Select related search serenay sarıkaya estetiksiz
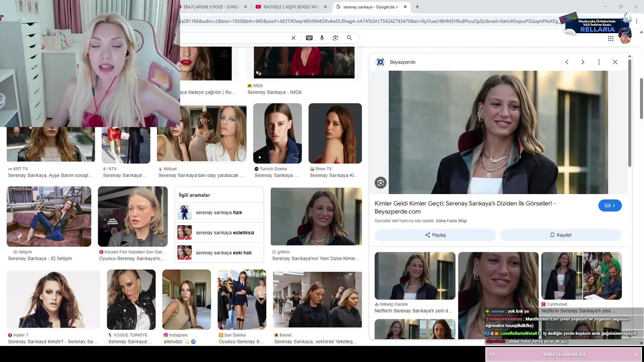The height and width of the screenshot is (362, 644). [219, 233]
